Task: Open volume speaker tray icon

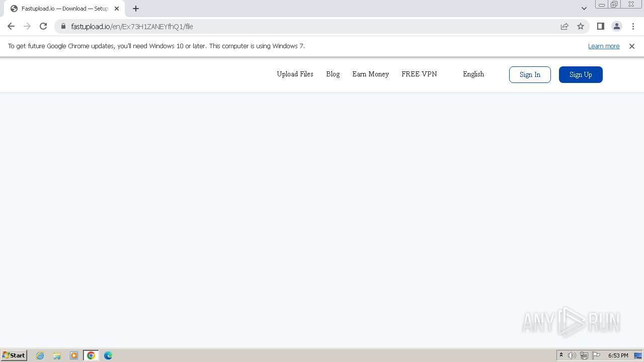Action: pos(572,355)
